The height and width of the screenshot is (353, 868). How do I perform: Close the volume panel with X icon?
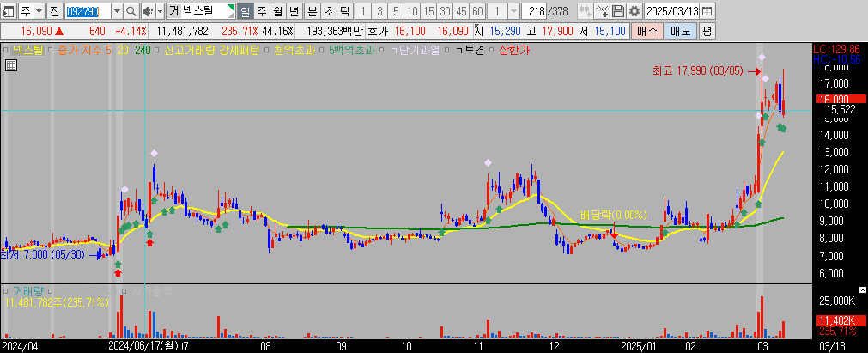coord(862,289)
